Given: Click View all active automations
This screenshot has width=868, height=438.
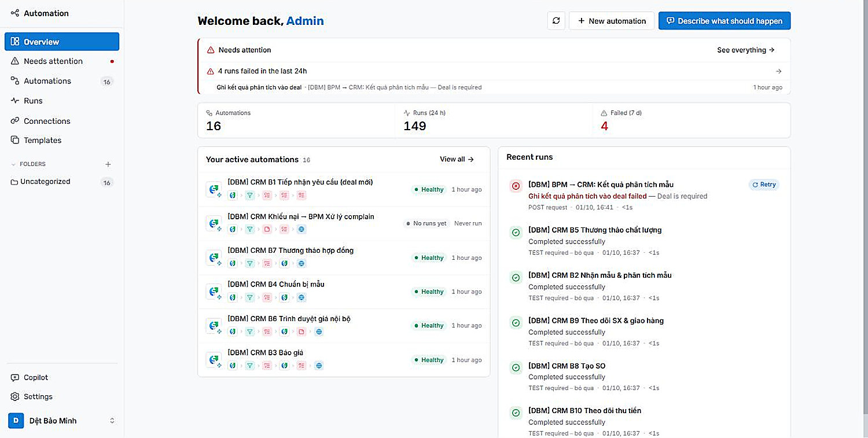Looking at the screenshot, I should (457, 159).
